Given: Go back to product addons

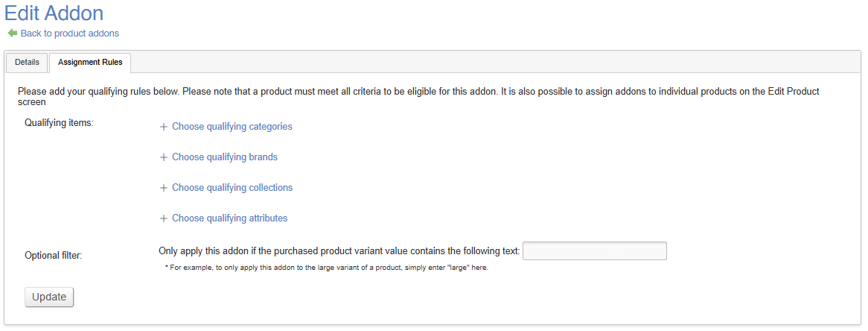Looking at the screenshot, I should coord(69,33).
